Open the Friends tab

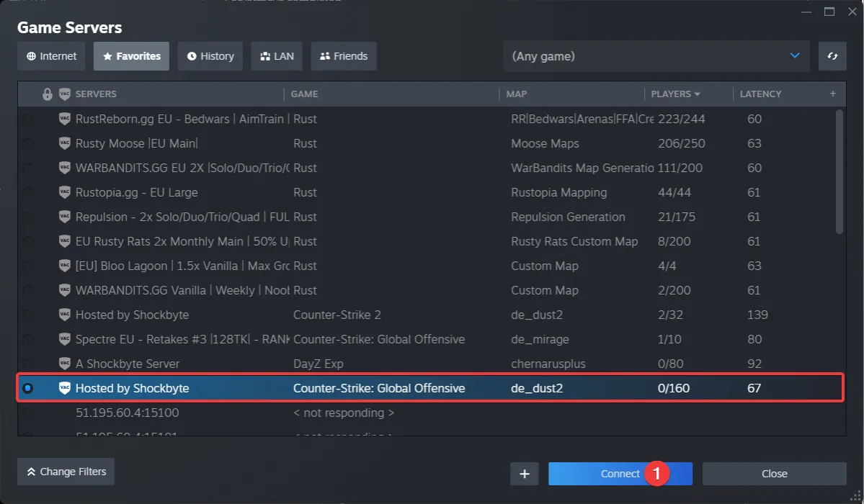[x=344, y=56]
